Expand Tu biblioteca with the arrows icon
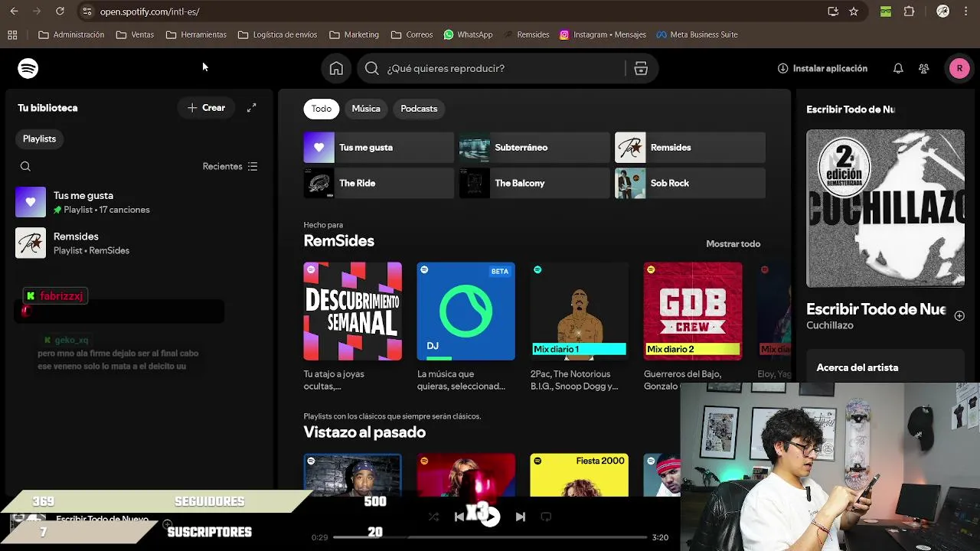The width and height of the screenshot is (980, 551). [251, 108]
